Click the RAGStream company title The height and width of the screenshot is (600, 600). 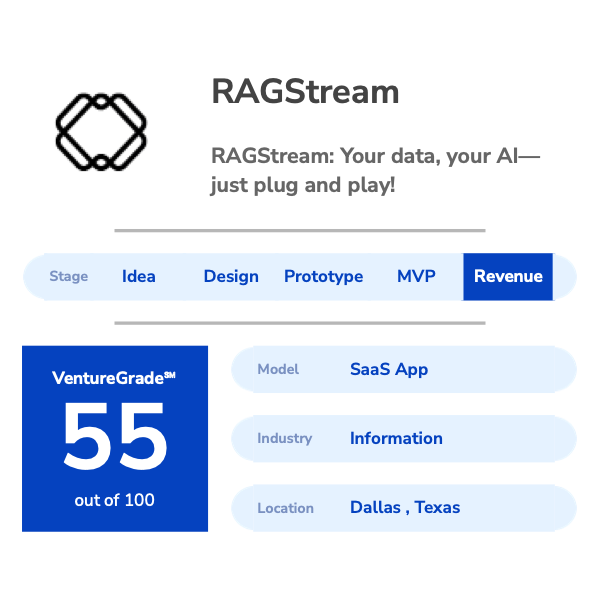point(305,91)
